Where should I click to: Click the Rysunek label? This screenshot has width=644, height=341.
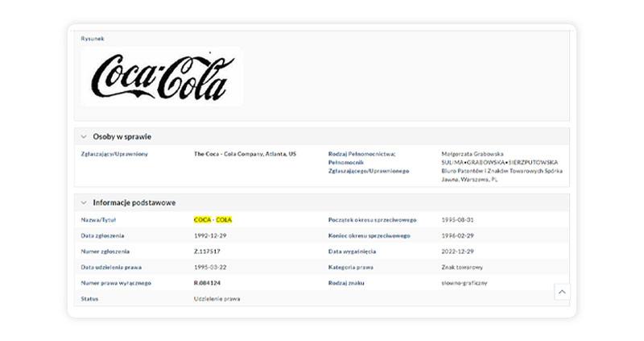point(93,39)
